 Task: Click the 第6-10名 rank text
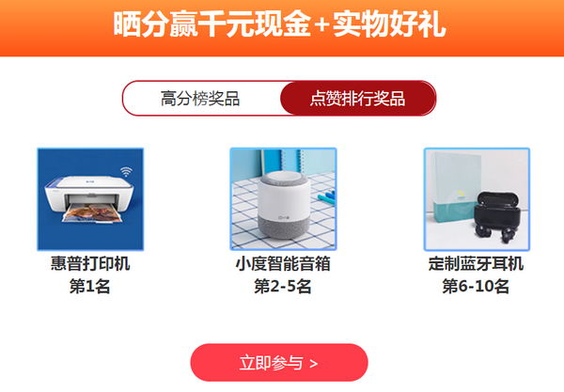(x=476, y=287)
